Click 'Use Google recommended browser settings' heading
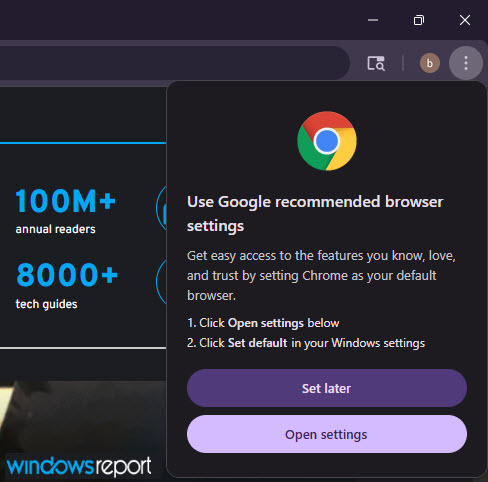 click(x=315, y=214)
